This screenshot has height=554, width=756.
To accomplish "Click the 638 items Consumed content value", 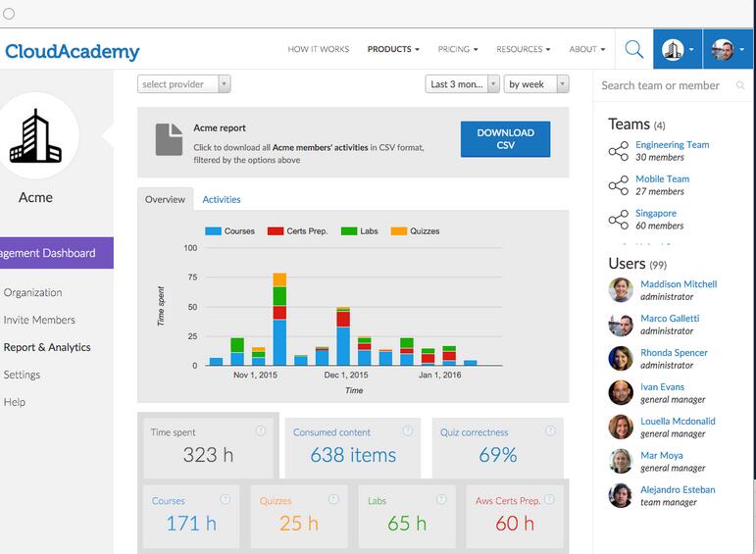I will [x=353, y=455].
